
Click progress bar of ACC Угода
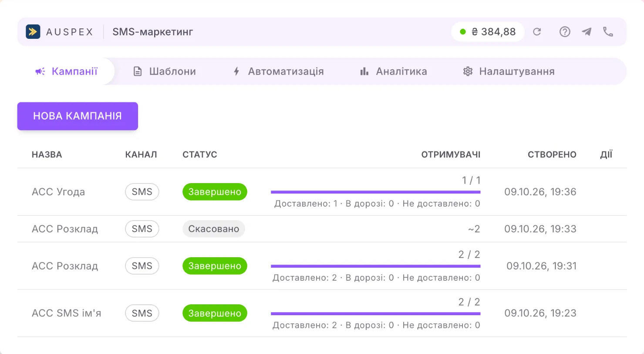(376, 192)
